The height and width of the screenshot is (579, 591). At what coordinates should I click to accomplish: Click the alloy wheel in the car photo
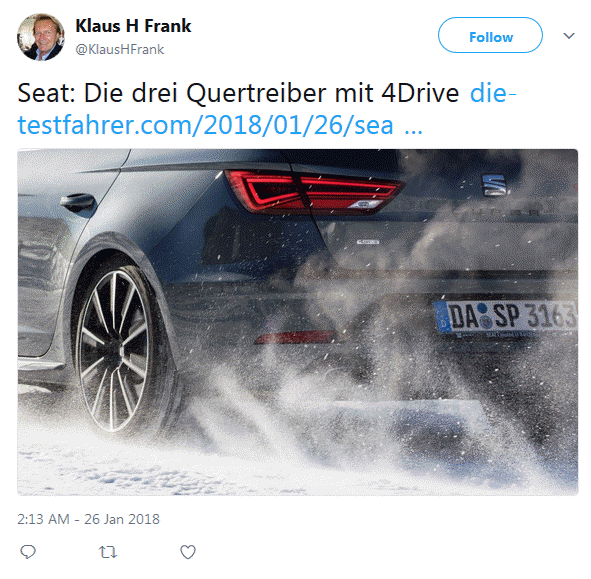click(x=115, y=351)
